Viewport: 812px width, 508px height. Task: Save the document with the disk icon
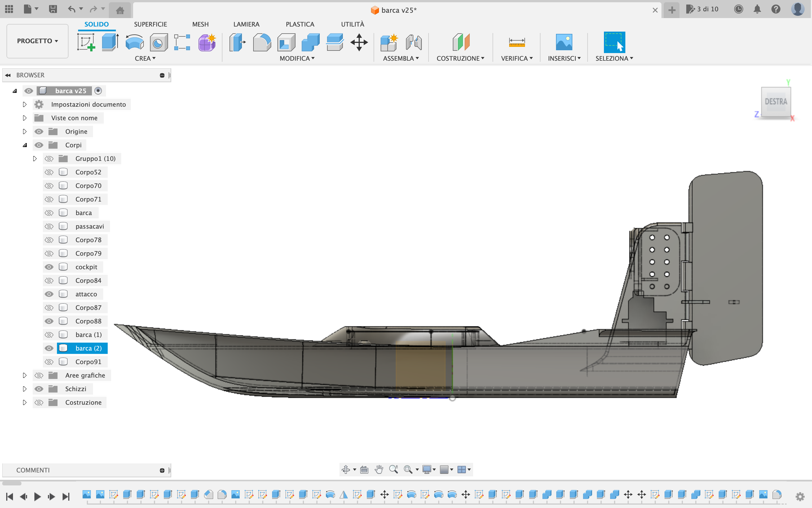point(53,9)
